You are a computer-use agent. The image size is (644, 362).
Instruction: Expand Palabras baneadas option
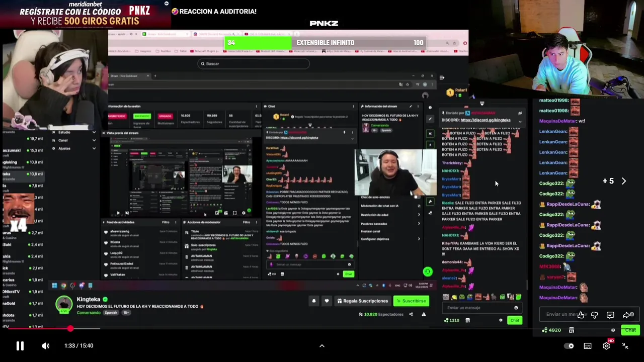coord(390,224)
